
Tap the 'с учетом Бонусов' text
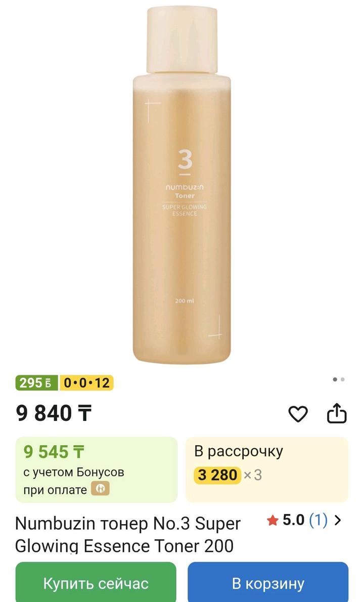(74, 472)
